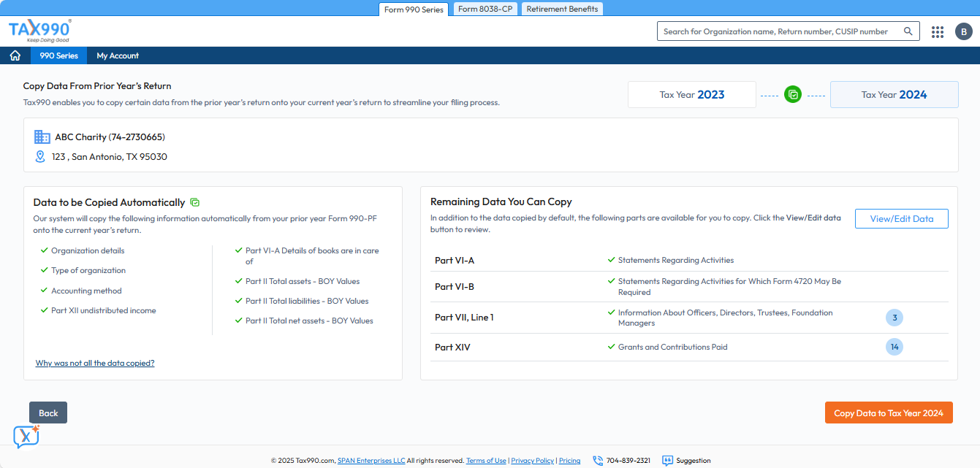Click 'Part VII, Line 1' row label
Viewport: 980px width, 468px height.
[x=464, y=318]
